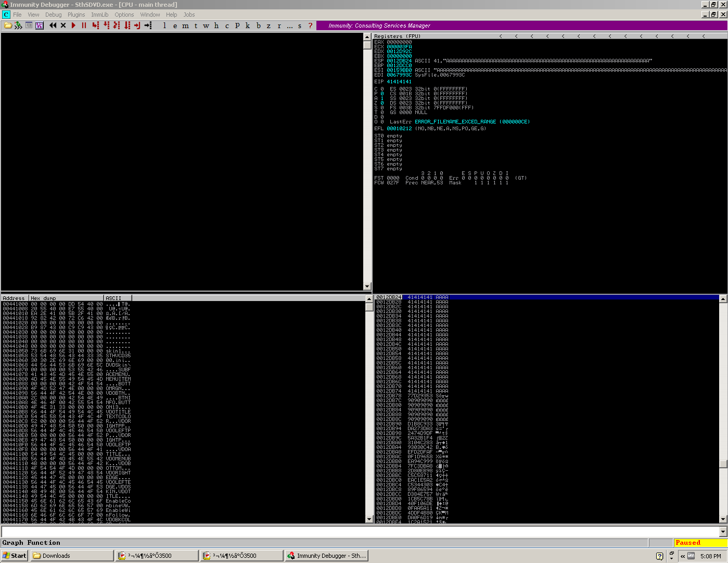
Task: Switch to Immunity Debugger taskbar button
Action: click(x=327, y=556)
